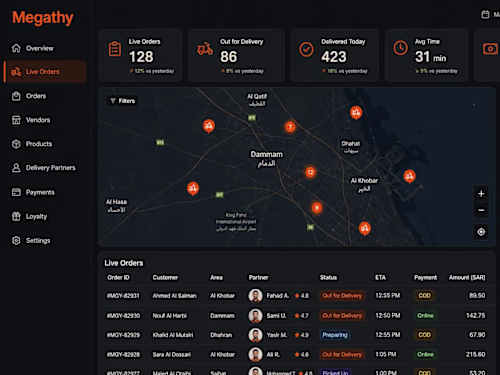
Task: Click Fahad A. partner avatar
Action: (255, 296)
